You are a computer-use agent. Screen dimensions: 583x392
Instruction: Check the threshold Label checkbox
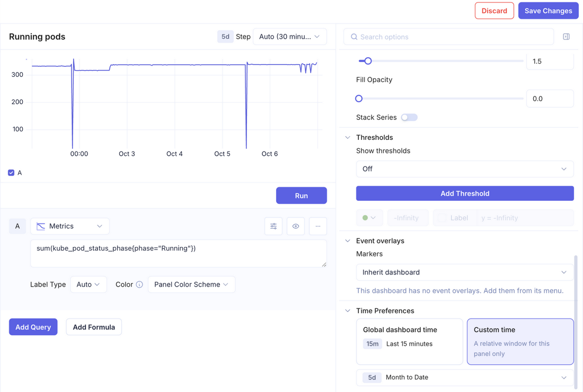click(442, 218)
